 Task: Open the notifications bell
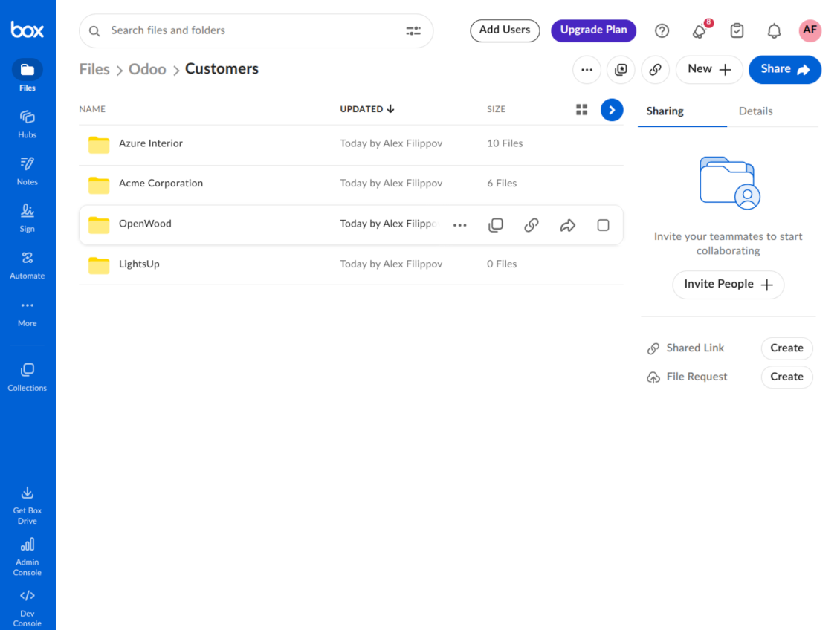(774, 31)
